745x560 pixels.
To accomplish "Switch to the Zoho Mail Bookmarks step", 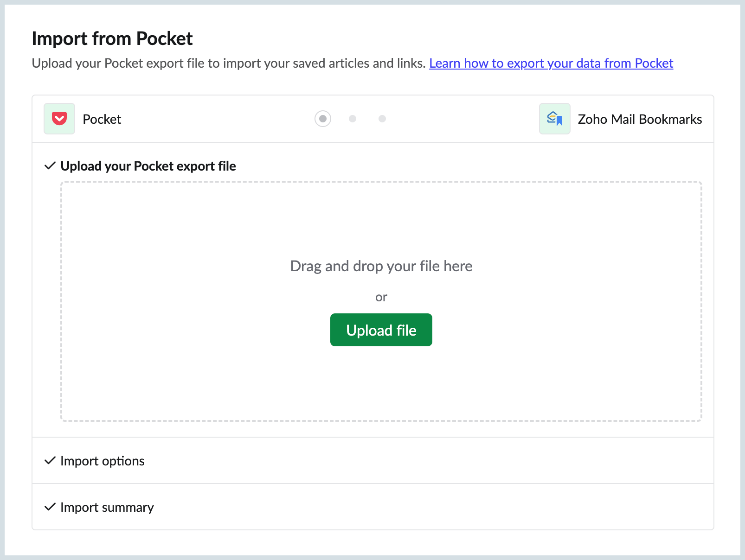I will [640, 119].
